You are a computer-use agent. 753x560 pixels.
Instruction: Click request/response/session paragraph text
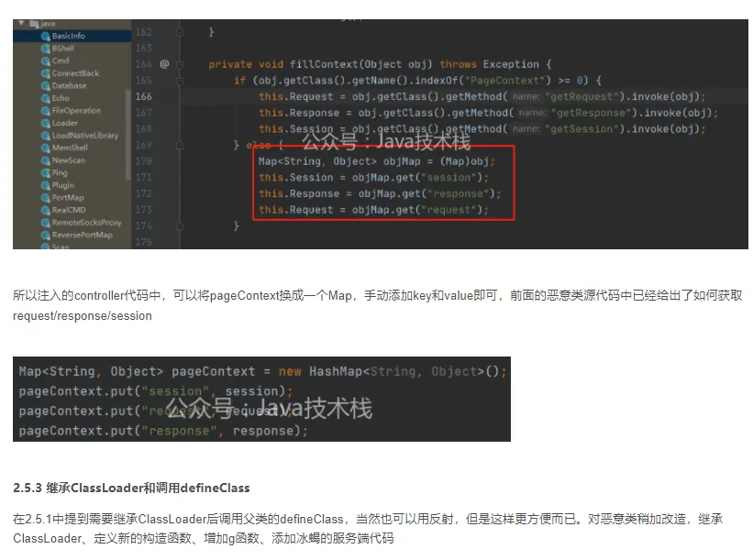(x=83, y=316)
